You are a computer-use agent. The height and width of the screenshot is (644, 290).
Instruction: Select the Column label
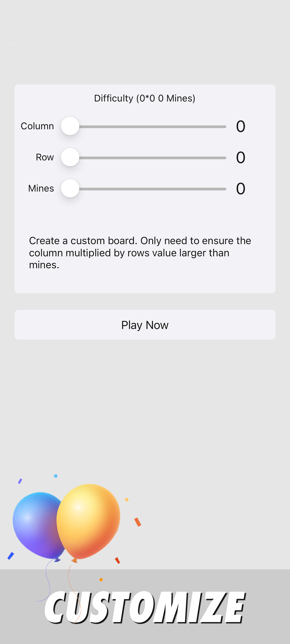(x=37, y=126)
